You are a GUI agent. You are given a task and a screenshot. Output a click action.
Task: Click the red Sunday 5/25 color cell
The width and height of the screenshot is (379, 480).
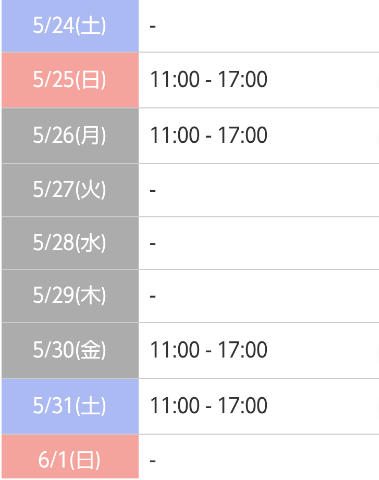[x=70, y=80]
